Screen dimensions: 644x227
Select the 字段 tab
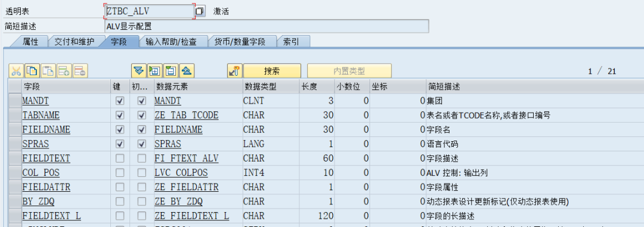pos(119,42)
